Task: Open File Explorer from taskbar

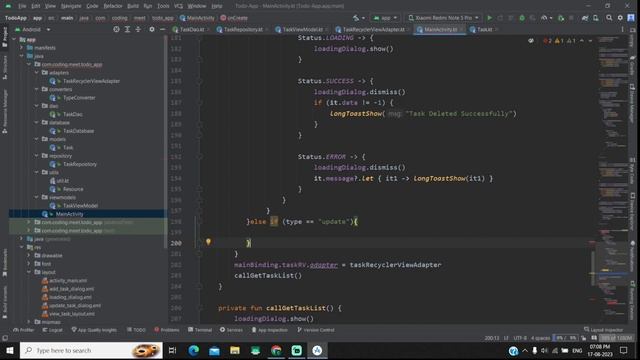Action: pos(235,350)
